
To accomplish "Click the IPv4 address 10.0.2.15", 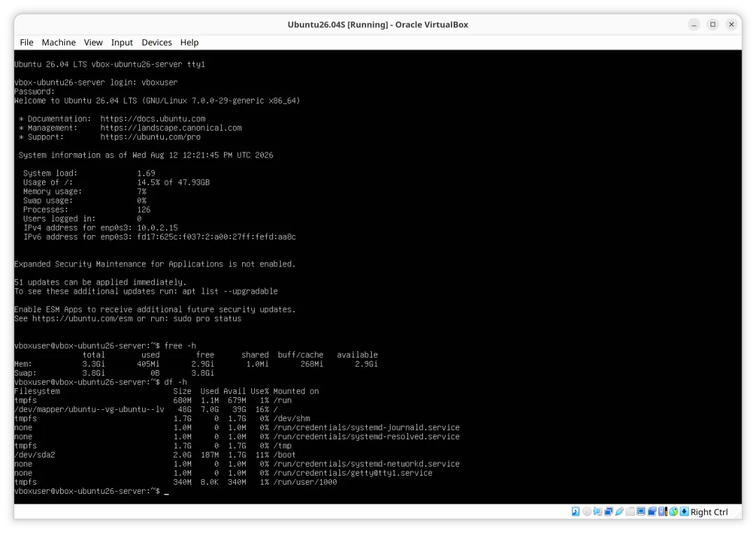I will 157,227.
